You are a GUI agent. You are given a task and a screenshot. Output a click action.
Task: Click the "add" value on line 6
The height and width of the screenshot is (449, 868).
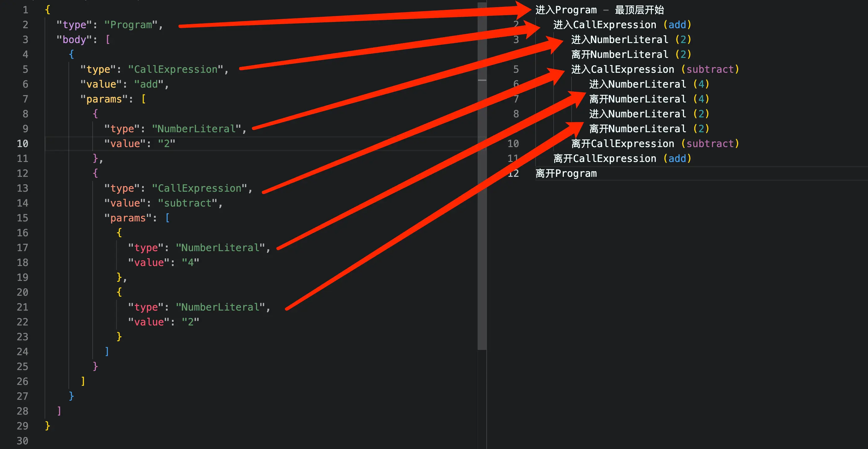(x=149, y=84)
